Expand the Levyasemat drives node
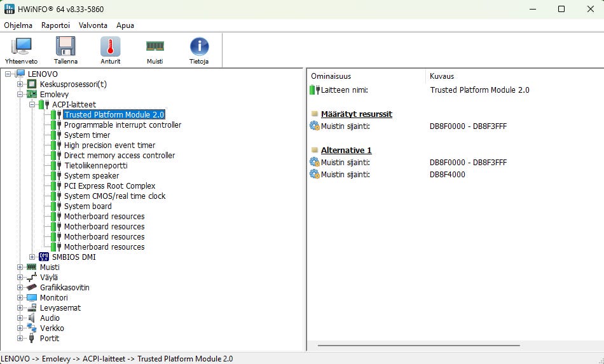The height and width of the screenshot is (364, 604). pyautogui.click(x=20, y=308)
